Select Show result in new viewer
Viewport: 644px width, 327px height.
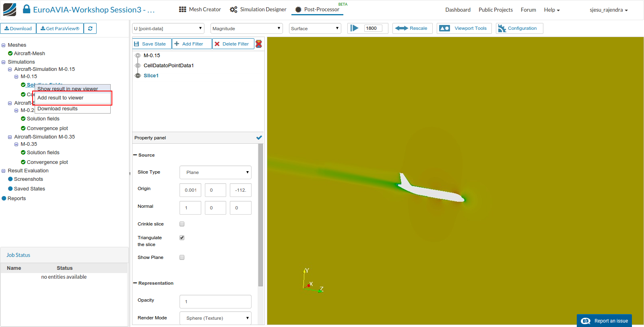pos(72,89)
